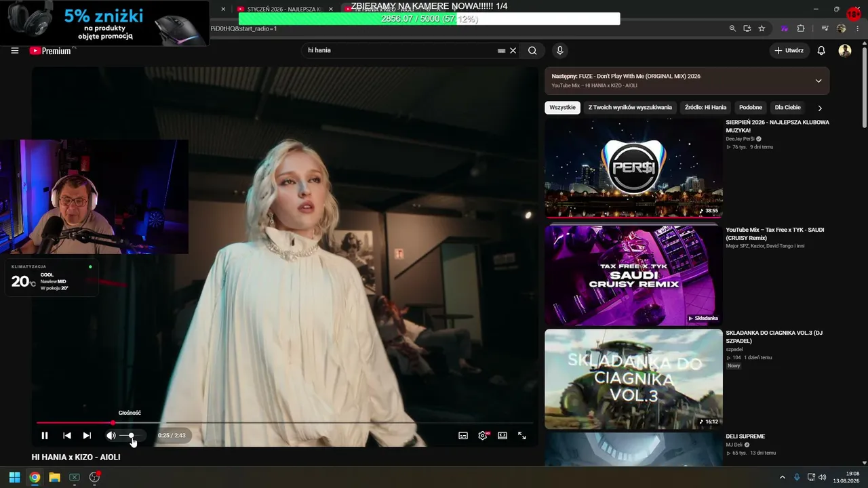Switch to the 'STYCZEŃ 2026 - NAJLEPSZA' browser tab
868x488 pixels.
pos(283,9)
